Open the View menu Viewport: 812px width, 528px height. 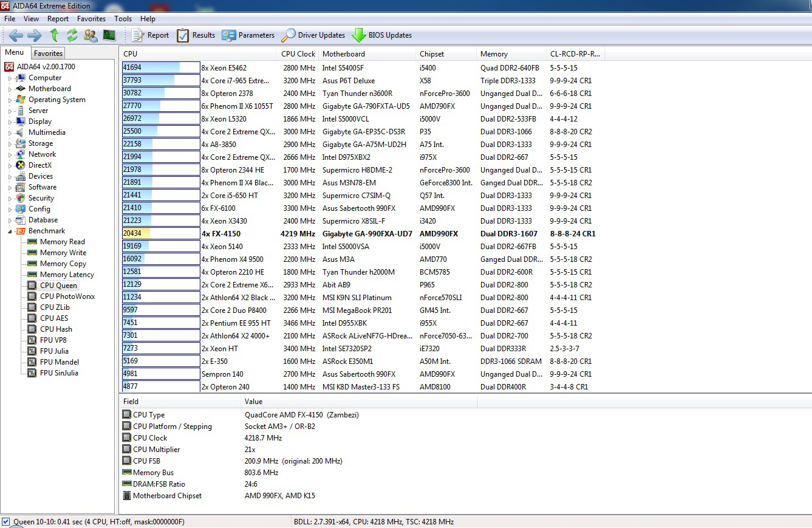click(x=31, y=19)
